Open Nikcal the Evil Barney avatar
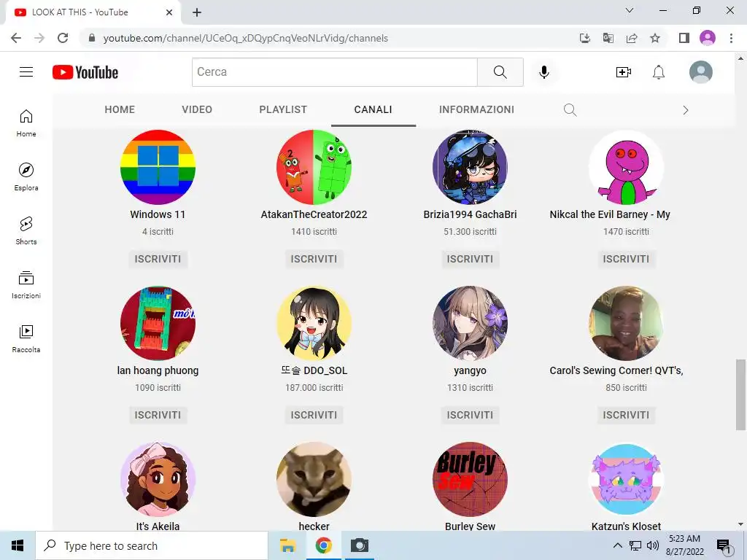 pyautogui.click(x=626, y=167)
